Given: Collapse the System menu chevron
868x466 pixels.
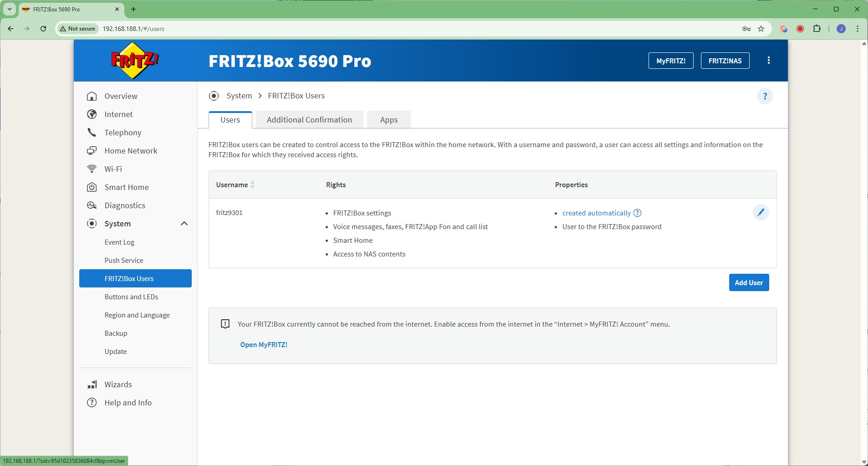Looking at the screenshot, I should click(x=184, y=224).
